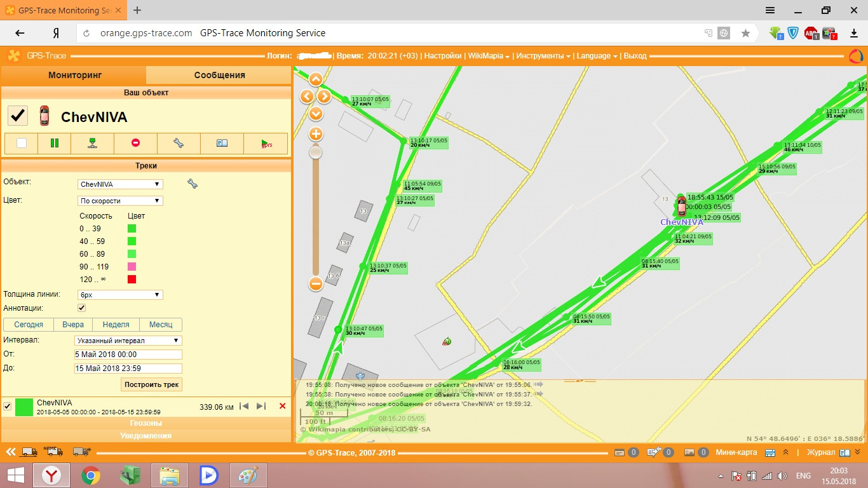The width and height of the screenshot is (868, 488).
Task: Click the GPS-Trace logo at top right
Action: point(856,56)
